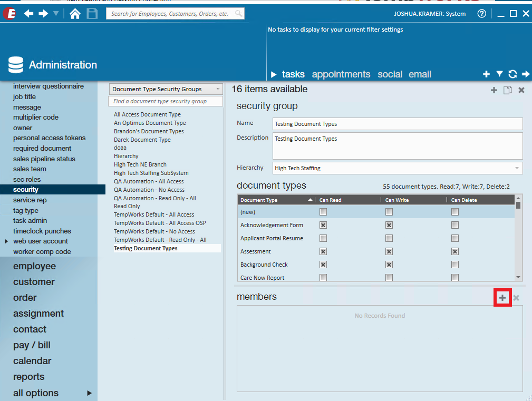Open the reports navigation section

point(29,377)
